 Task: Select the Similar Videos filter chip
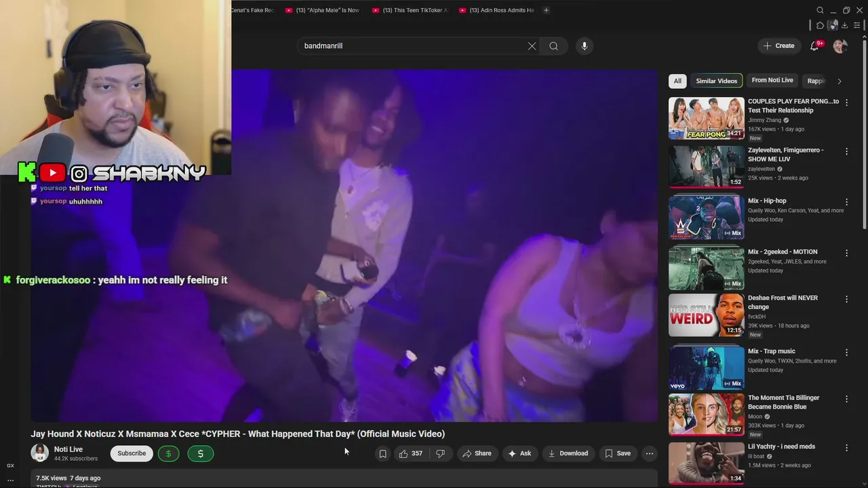point(716,81)
